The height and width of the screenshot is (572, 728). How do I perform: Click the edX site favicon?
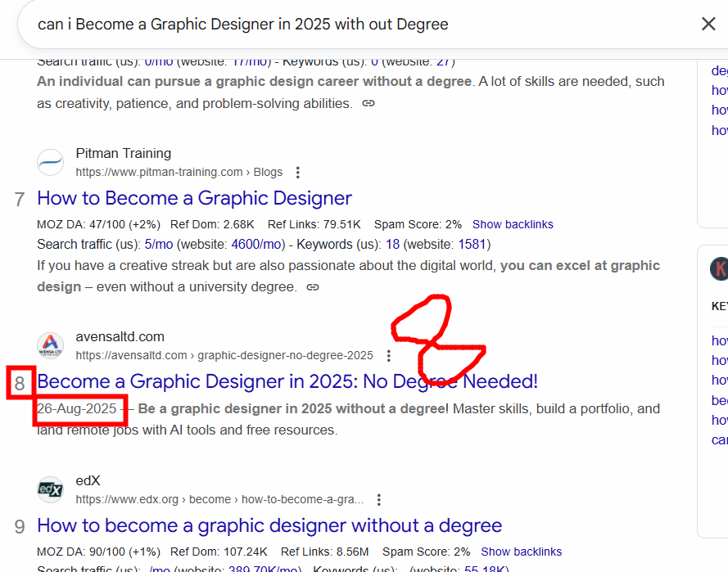click(x=50, y=489)
